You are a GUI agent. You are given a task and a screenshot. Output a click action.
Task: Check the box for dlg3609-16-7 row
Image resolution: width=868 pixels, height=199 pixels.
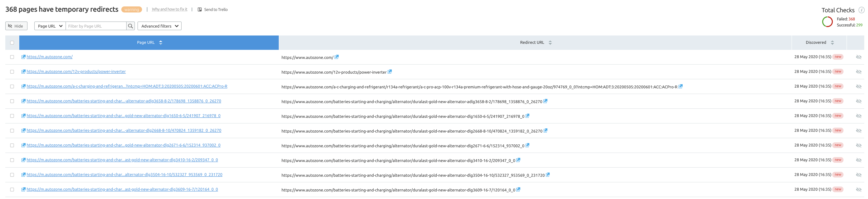pyautogui.click(x=12, y=190)
